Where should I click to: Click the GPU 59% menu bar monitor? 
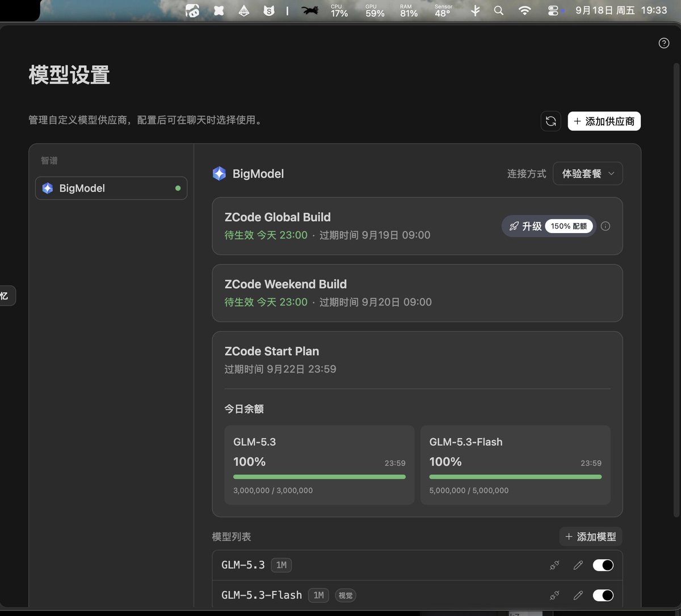[x=375, y=10]
